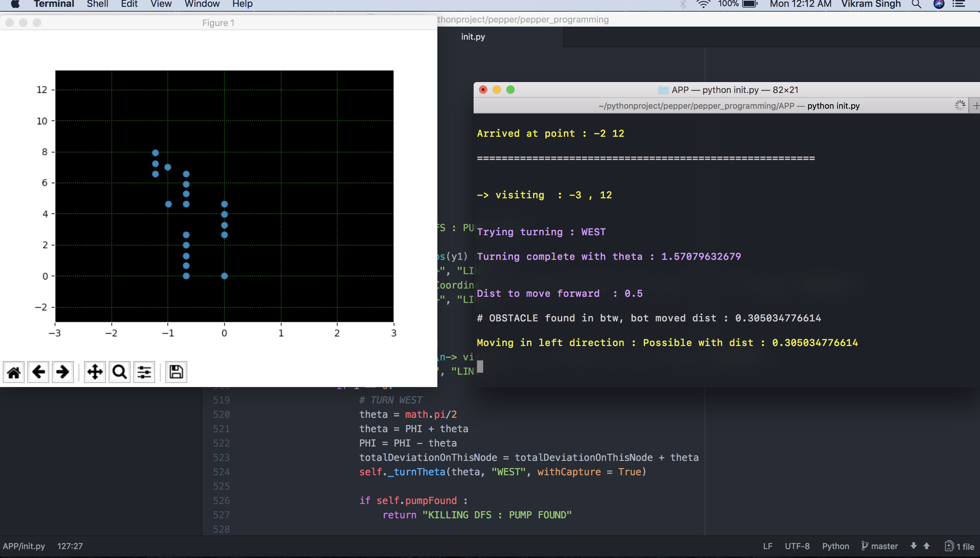Click the Forward to next view arrow
The width and height of the screenshot is (980, 558).
[x=63, y=372]
